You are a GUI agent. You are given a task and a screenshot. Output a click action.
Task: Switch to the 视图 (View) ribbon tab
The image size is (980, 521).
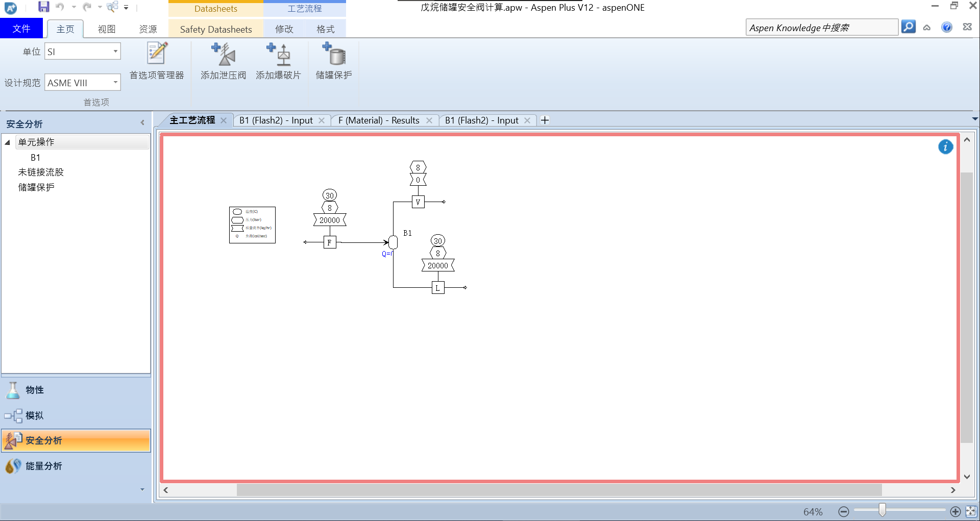pyautogui.click(x=107, y=29)
